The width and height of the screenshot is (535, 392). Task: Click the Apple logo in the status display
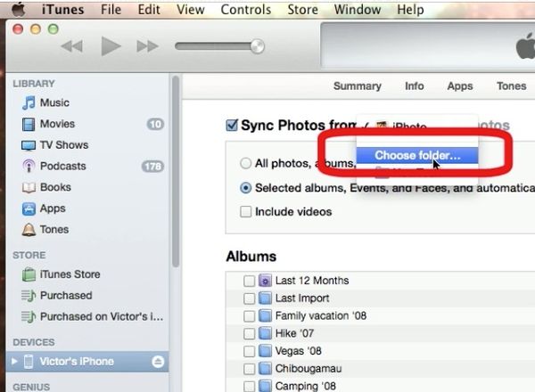525,46
